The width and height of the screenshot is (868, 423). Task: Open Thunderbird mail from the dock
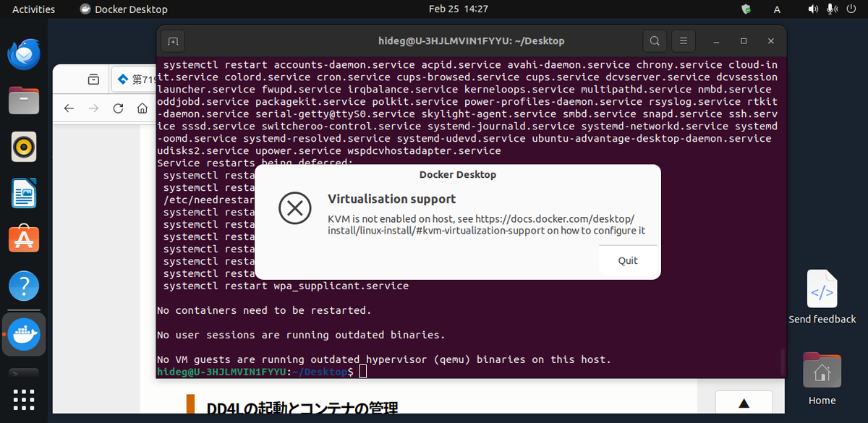click(x=24, y=54)
